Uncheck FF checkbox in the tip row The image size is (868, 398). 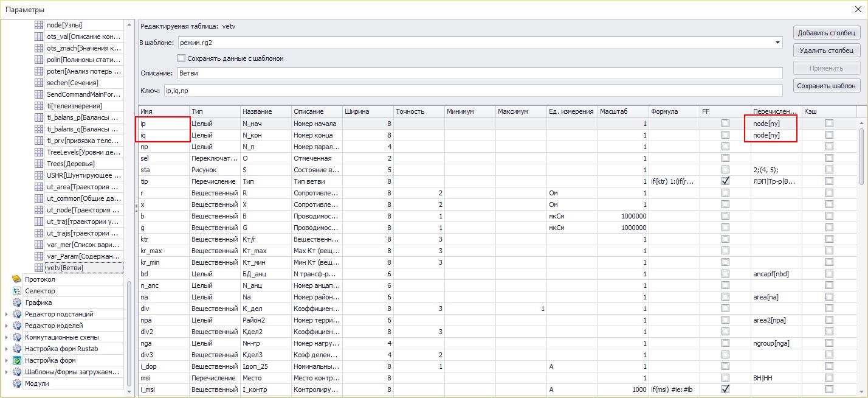725,181
